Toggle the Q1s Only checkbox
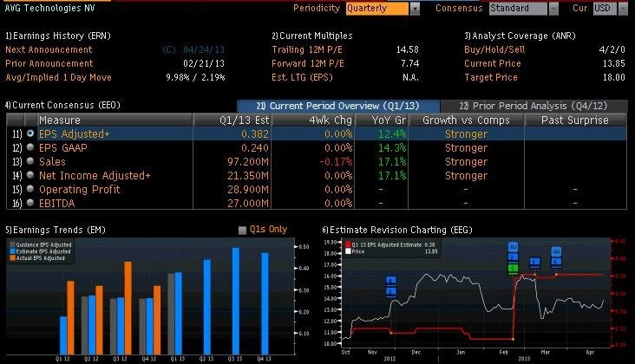 [x=243, y=231]
